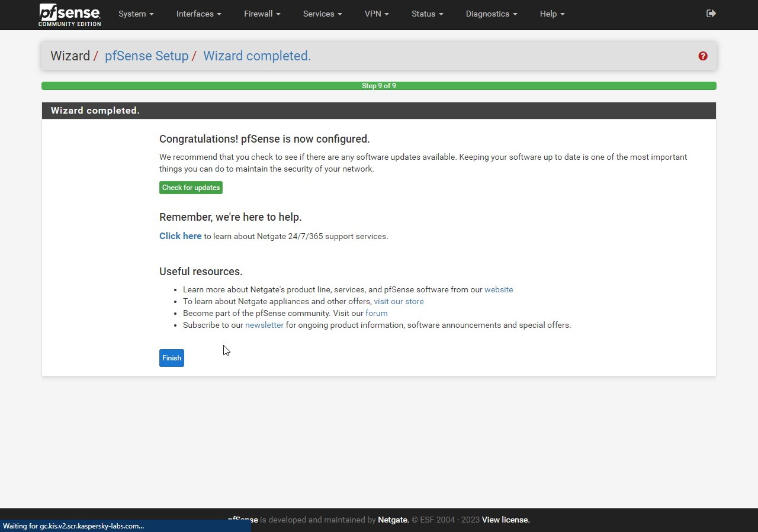
Task: Open the Diagnostics dropdown
Action: coord(492,14)
